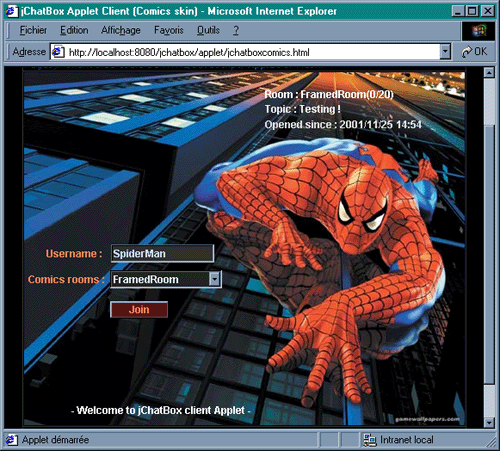Viewport: 500px width, 451px height.
Task: Open the Favoris menu
Action: pos(169,30)
